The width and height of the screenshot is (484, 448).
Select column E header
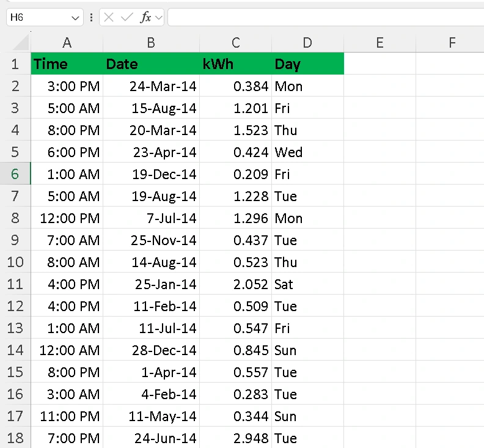click(x=380, y=43)
